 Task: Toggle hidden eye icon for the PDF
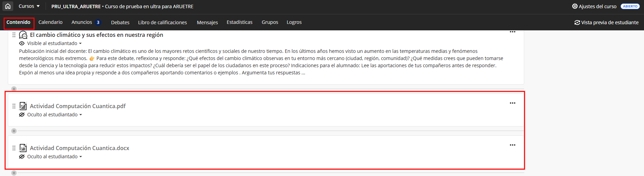(x=22, y=115)
